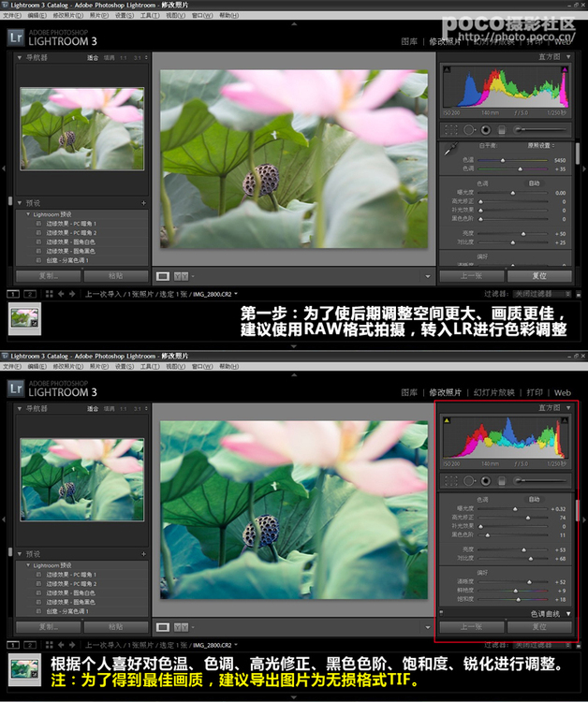This screenshot has width=588, height=702.
Task: Switch to 图库 module in lower window
Action: [x=409, y=392]
